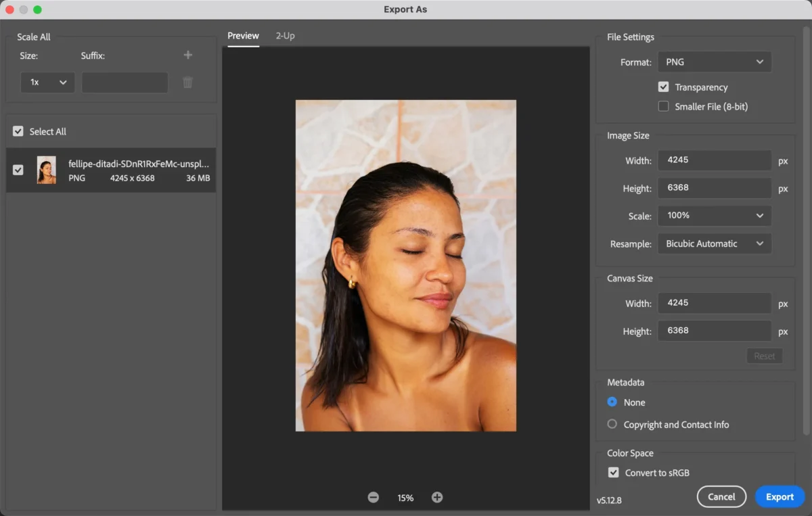Toggle the Transparency checkbox
The image size is (812, 516).
click(664, 87)
